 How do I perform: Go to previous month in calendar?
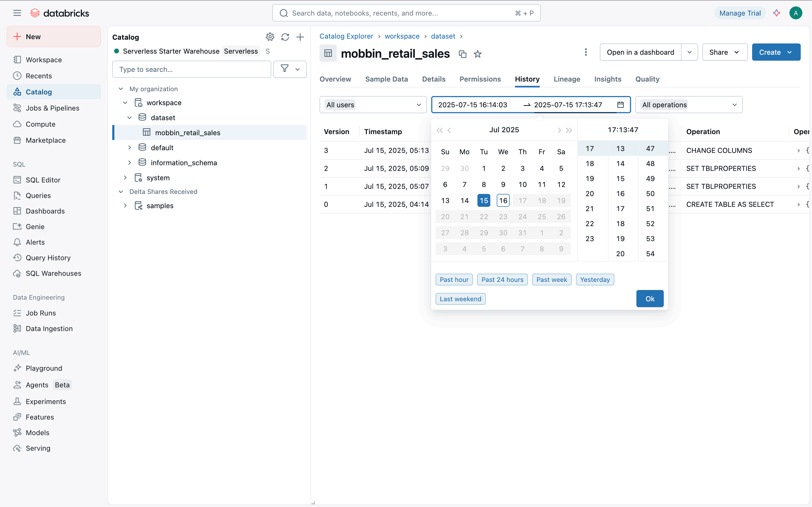tap(449, 130)
